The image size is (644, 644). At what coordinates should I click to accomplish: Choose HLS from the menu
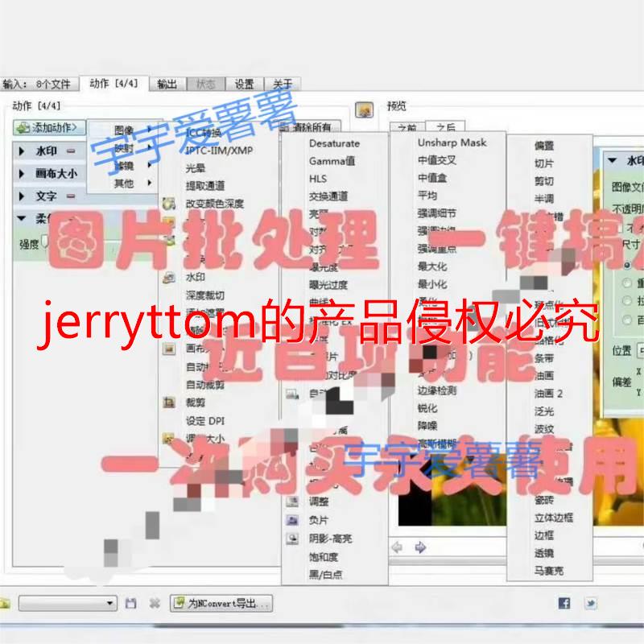(x=318, y=179)
